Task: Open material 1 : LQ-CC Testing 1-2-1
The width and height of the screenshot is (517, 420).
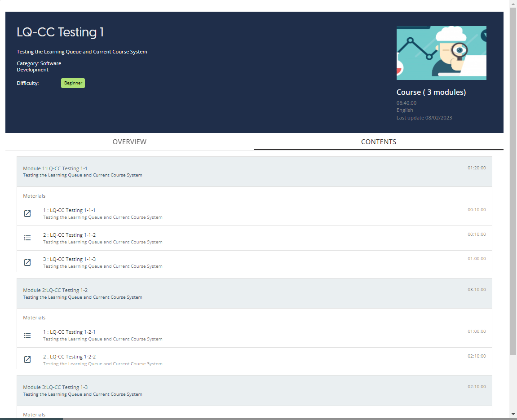Action: click(69, 332)
